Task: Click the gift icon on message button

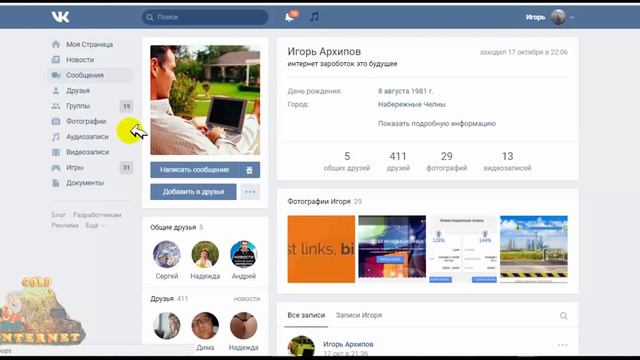Action: tap(249, 170)
